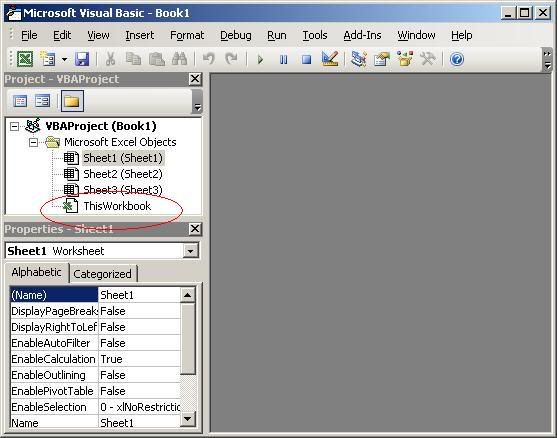Maximize the Microsoft Visual Basic window
This screenshot has width=557, height=438.
coord(525,13)
